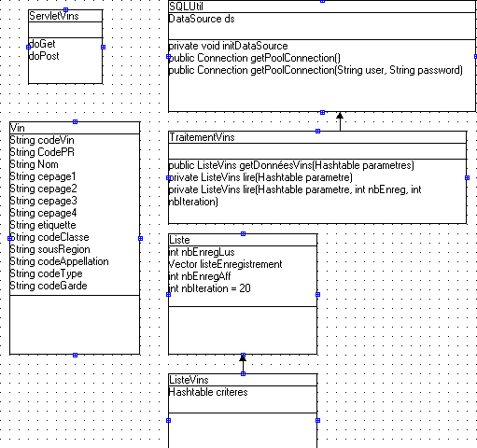Screen dimensions: 477x448
Task: Click Vector listeEnregistrement attribute
Action: tap(225, 264)
